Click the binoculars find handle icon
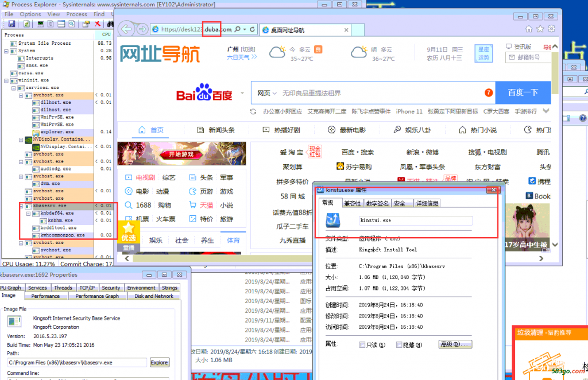This screenshot has width=588, height=380. (x=109, y=24)
